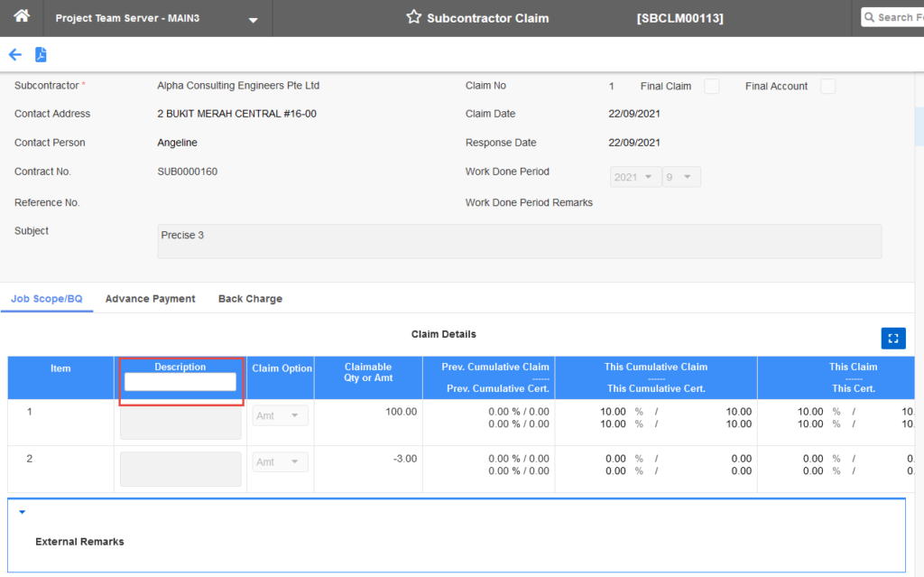The height and width of the screenshot is (577, 924).
Task: Select the Job Scope/BQ tab
Action: click(46, 298)
